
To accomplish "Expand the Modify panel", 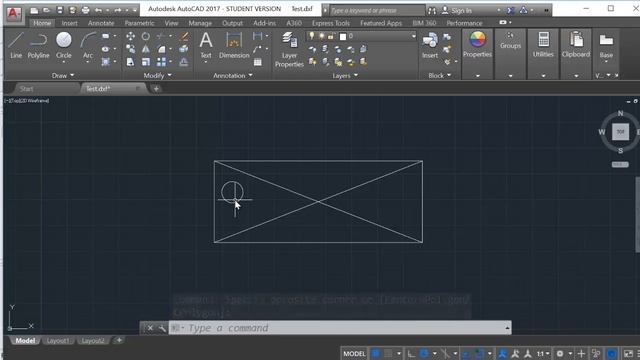I will pos(158,76).
